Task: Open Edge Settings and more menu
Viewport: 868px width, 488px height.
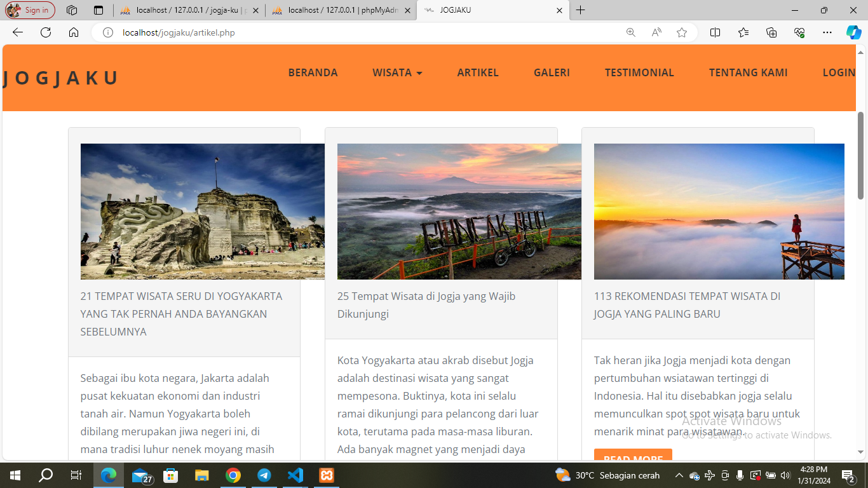Action: [x=827, y=32]
